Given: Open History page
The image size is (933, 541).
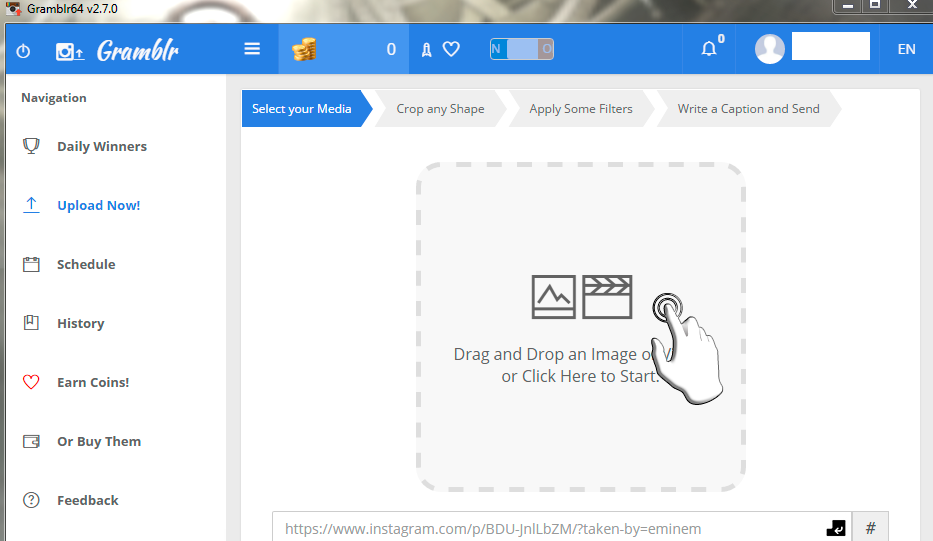Looking at the screenshot, I should (x=80, y=323).
